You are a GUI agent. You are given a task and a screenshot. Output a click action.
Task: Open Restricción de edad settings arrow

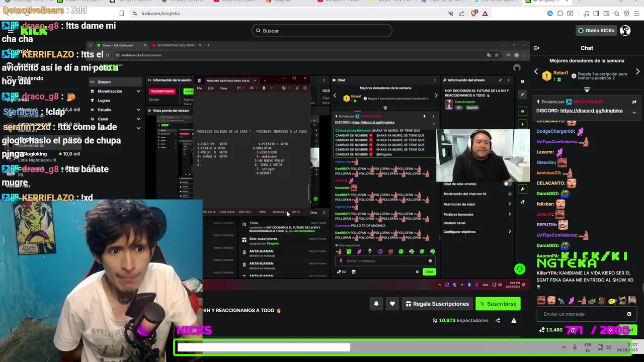click(x=510, y=204)
